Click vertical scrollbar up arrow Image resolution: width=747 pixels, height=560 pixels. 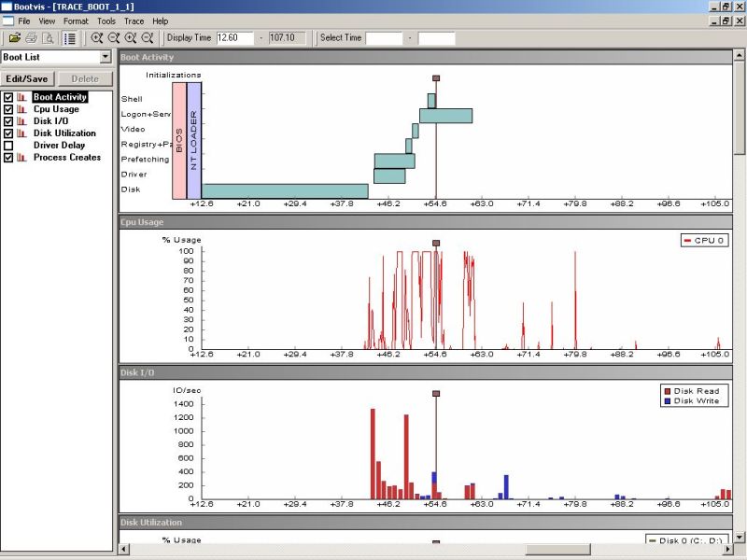point(740,55)
